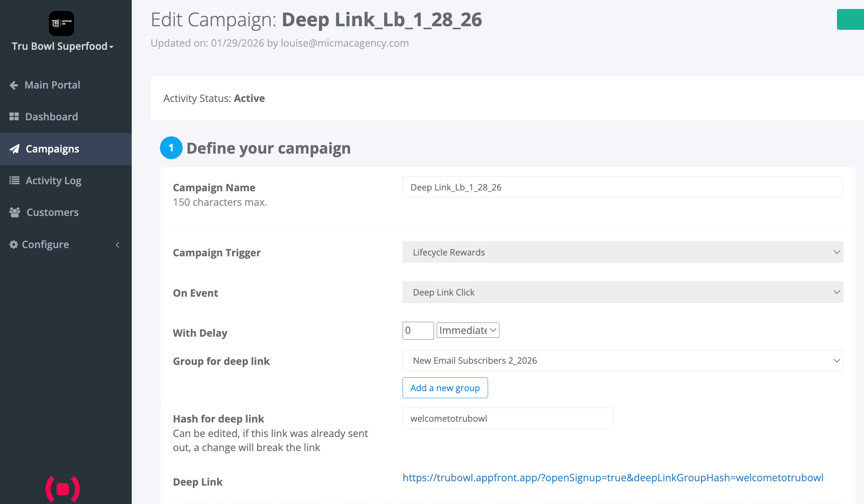Open the Immediate delay unit dropdown
This screenshot has width=864, height=504.
[468, 330]
